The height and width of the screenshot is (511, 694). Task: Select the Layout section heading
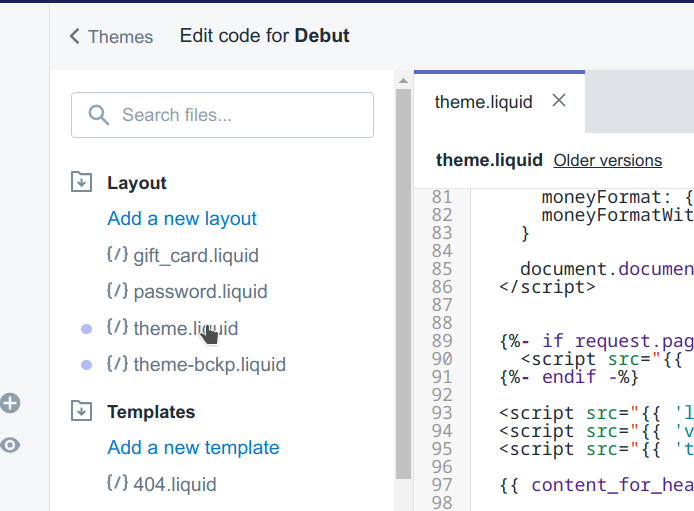pyautogui.click(x=137, y=183)
